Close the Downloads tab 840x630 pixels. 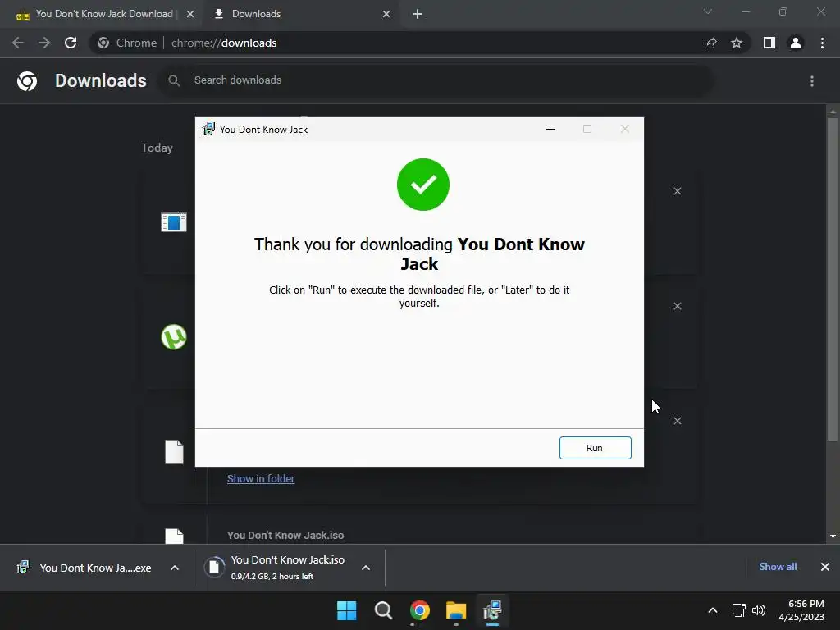click(386, 14)
